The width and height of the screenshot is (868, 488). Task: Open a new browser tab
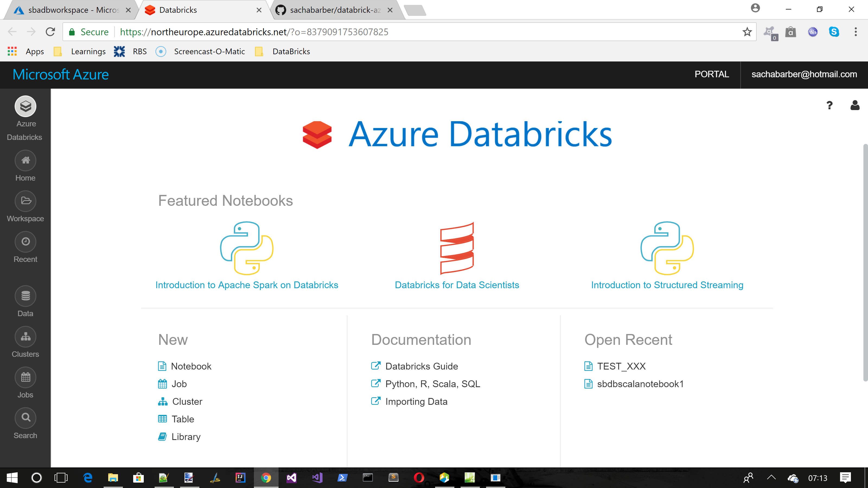(x=415, y=11)
